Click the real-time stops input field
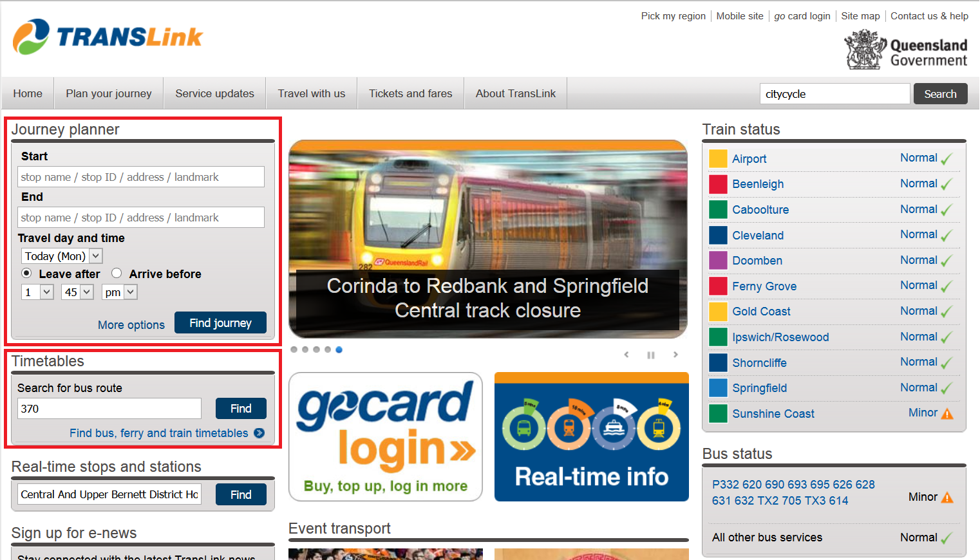Image resolution: width=980 pixels, height=560 pixels. pyautogui.click(x=109, y=494)
